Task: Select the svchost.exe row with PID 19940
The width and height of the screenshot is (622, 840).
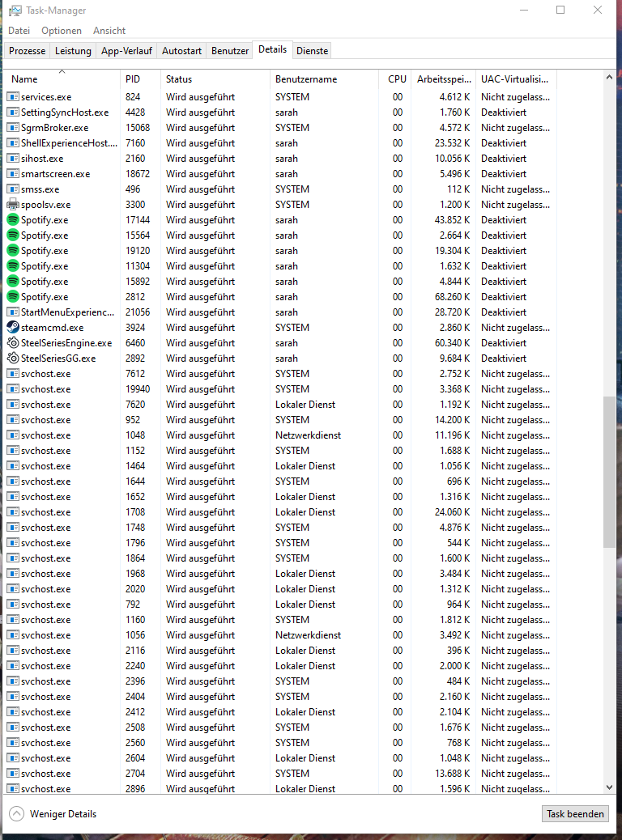Action: (280, 389)
